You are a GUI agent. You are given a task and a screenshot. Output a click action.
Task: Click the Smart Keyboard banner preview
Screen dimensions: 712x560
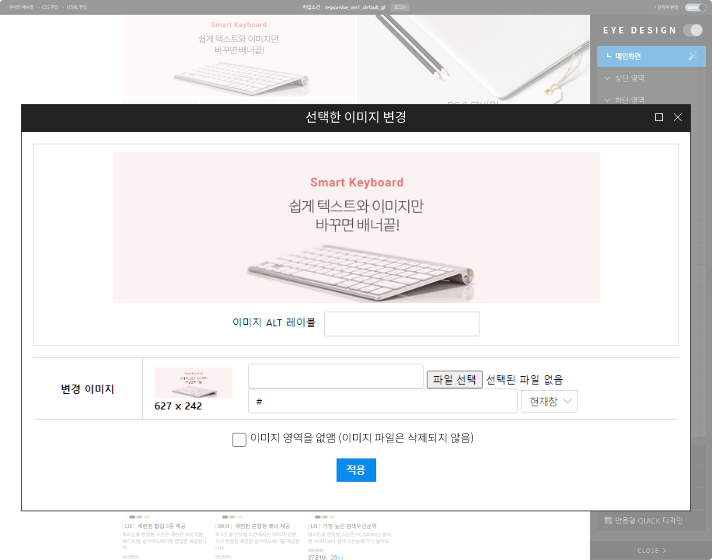[356, 227]
